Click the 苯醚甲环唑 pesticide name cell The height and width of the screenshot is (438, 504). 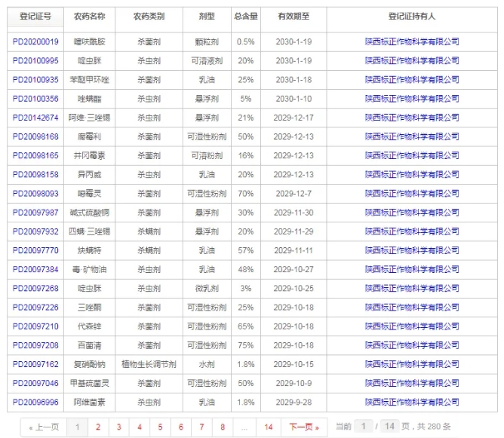(89, 80)
